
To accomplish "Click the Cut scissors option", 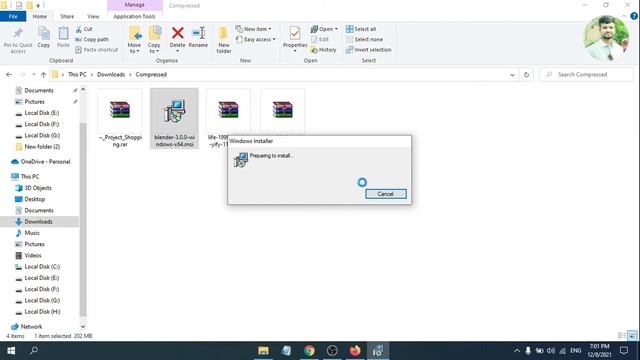I will click(84, 29).
